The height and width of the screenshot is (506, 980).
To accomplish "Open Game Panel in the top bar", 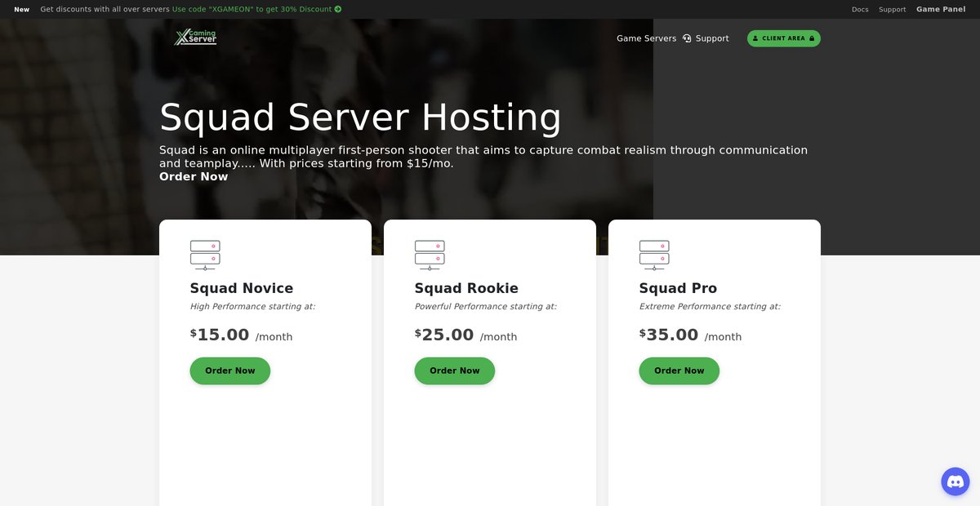I will click(941, 10).
